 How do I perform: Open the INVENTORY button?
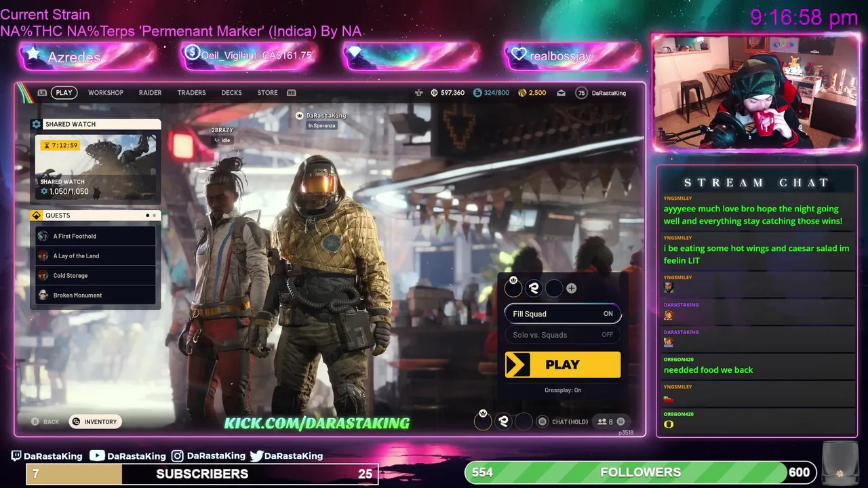[96, 422]
